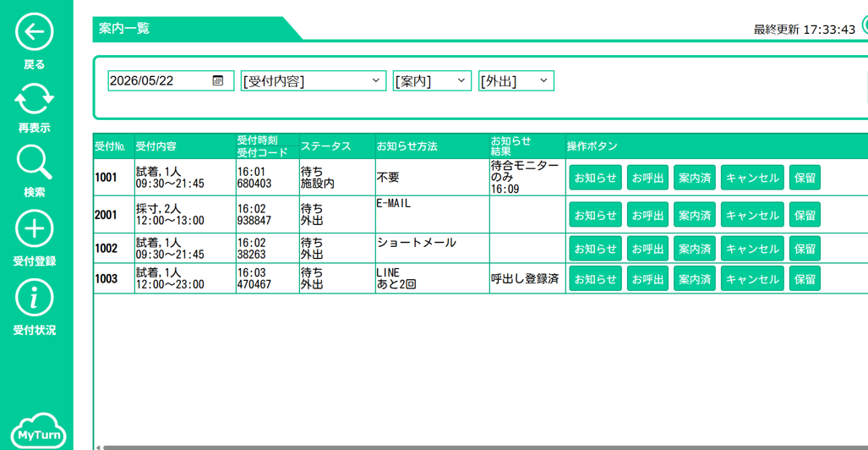The width and height of the screenshot is (868, 450).
Task: Mark reception 2001 as 案内済
Action: [695, 215]
